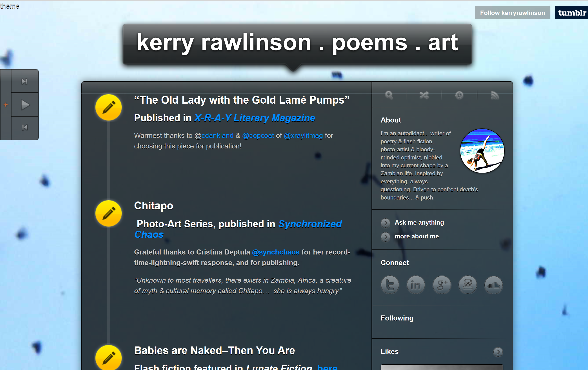The width and height of the screenshot is (588, 370).
Task: Open the Twitter connect icon
Action: pyautogui.click(x=390, y=285)
